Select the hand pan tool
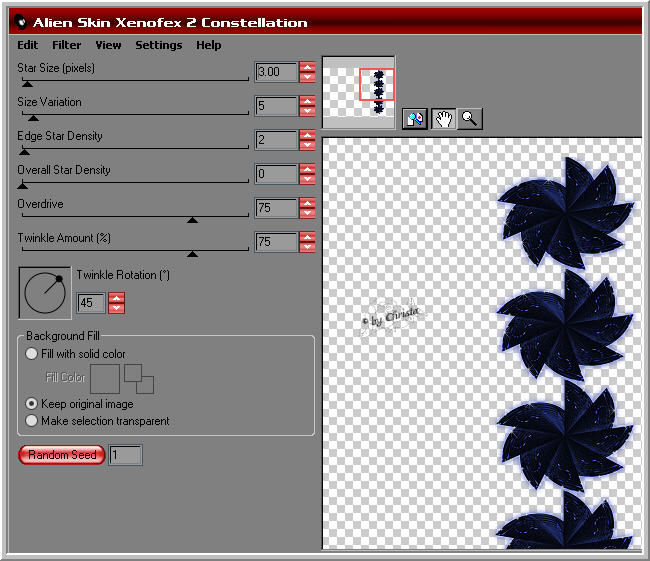This screenshot has height=561, width=650. [443, 119]
